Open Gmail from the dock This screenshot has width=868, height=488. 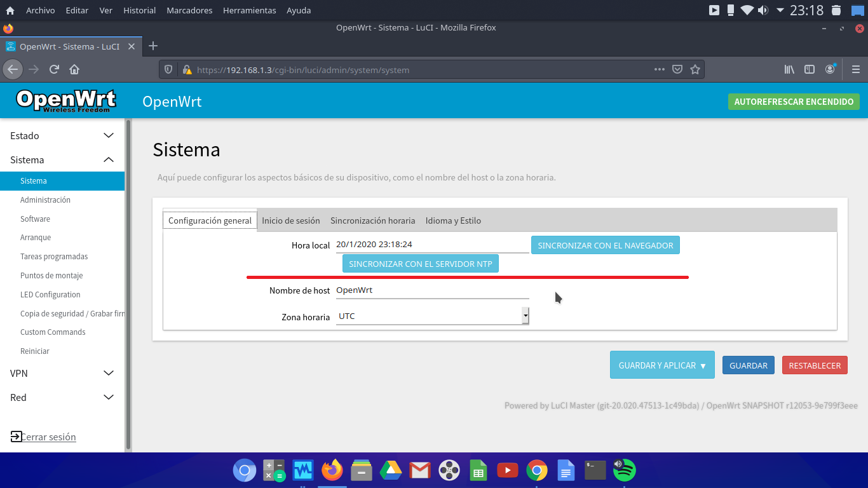point(420,470)
